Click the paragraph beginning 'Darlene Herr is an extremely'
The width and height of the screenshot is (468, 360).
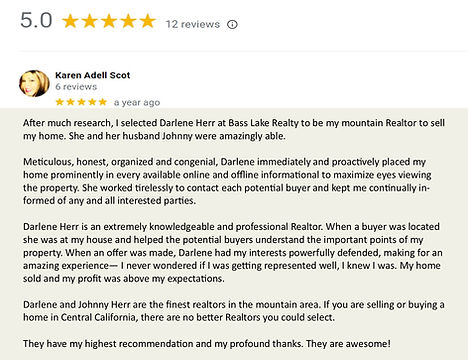(233, 252)
